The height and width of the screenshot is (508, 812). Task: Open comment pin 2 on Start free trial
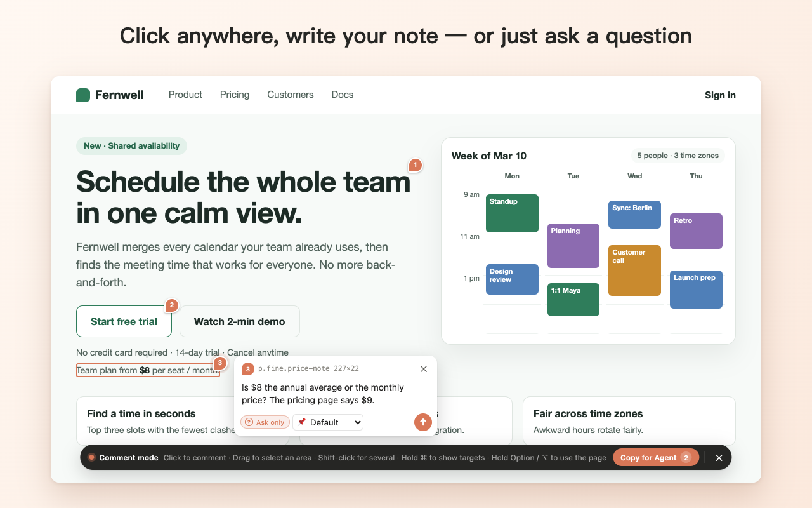point(171,305)
